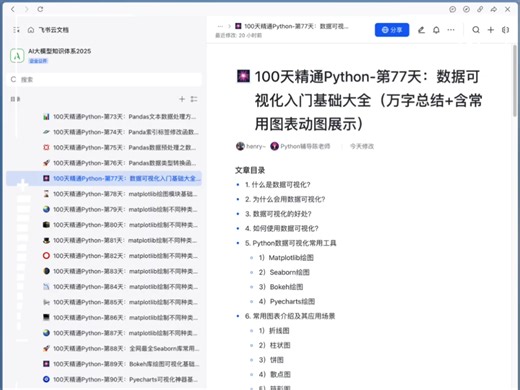This screenshot has height=390, width=520.
Task: Open the 第79天 matplotlib page
Action: [x=104, y=209]
